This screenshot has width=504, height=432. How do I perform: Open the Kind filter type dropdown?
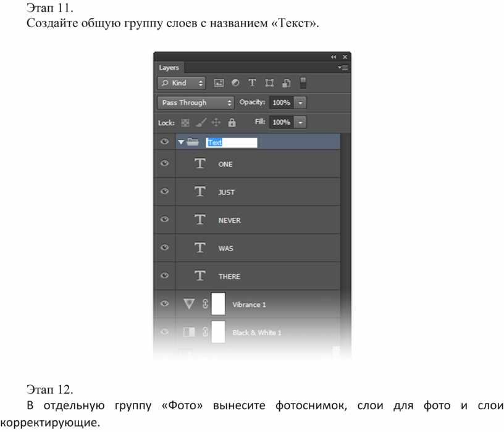pyautogui.click(x=182, y=83)
